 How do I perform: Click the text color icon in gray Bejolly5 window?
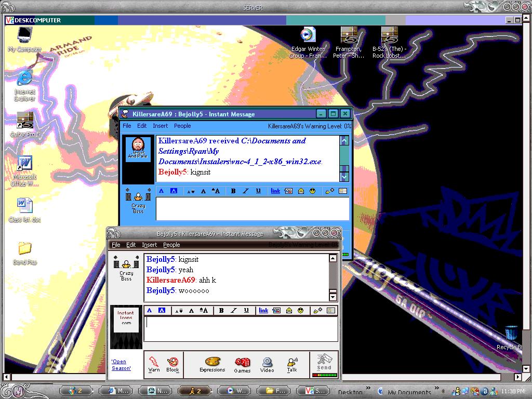[150, 311]
